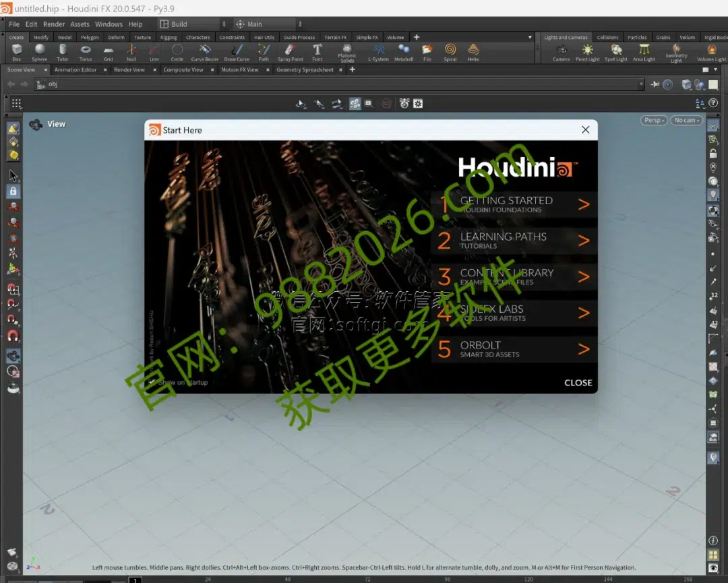Toggle the lock icon in the left toolbar
Screen dimensions: 728x583
pyautogui.click(x=13, y=191)
